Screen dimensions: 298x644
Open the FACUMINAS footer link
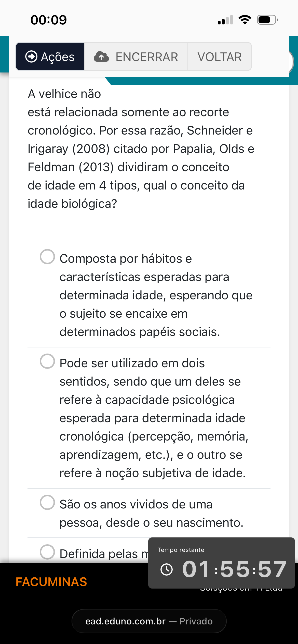[x=51, y=582]
